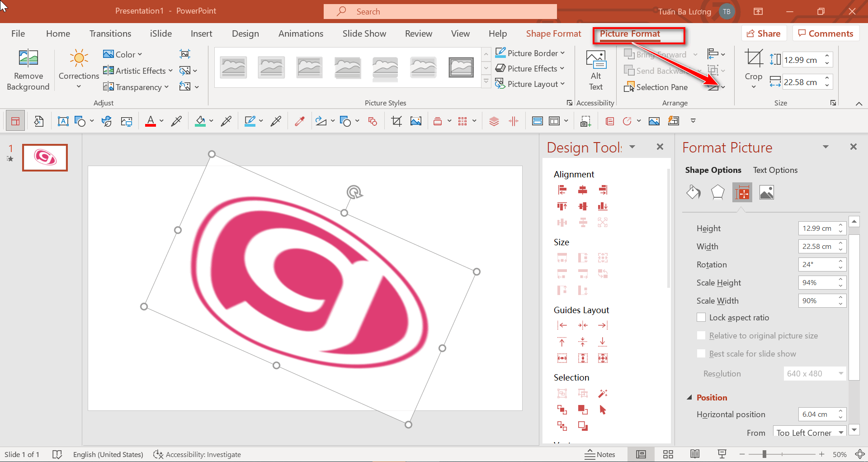This screenshot has height=462, width=868.
Task: Click the zoom slider handle
Action: 764,454
